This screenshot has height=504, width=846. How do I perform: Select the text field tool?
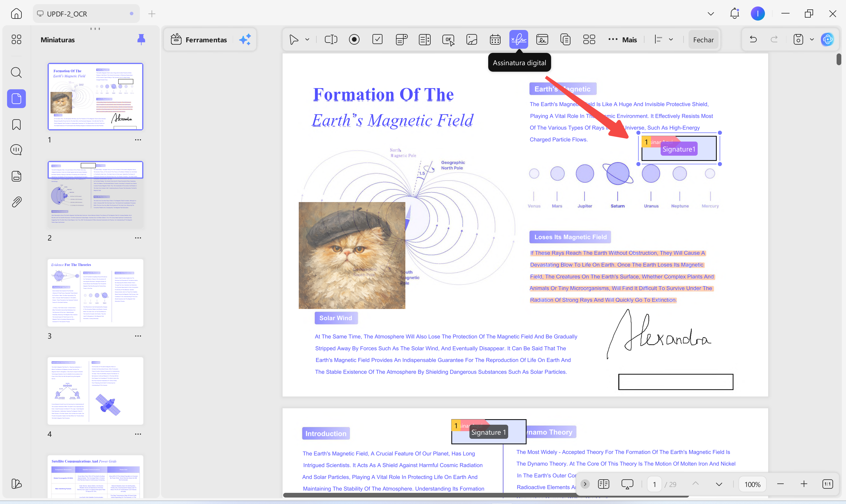tap(331, 39)
